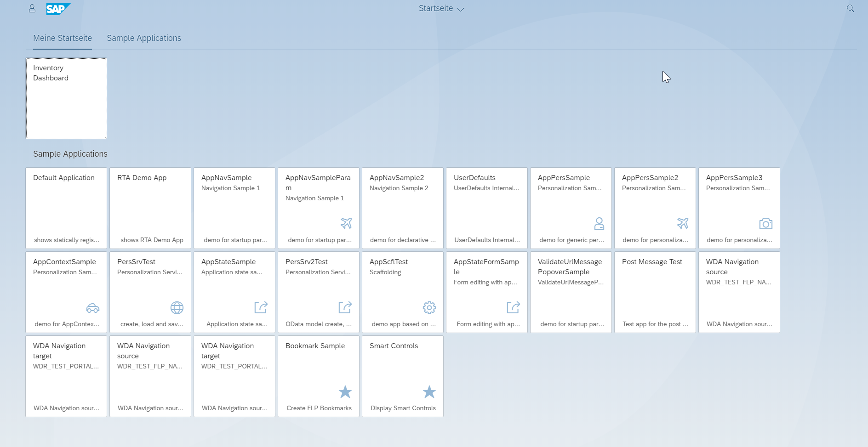Click the share icon on PersSrv2Test tile
868x447 pixels.
click(345, 308)
